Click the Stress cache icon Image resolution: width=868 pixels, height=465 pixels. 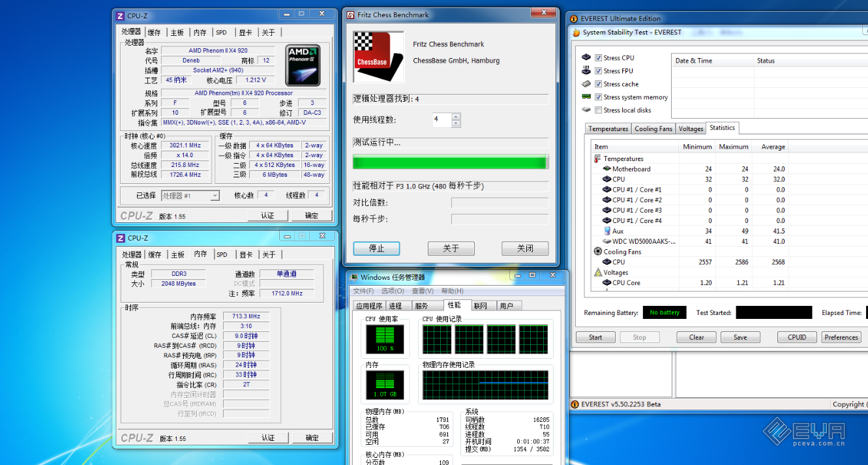pyautogui.click(x=586, y=83)
